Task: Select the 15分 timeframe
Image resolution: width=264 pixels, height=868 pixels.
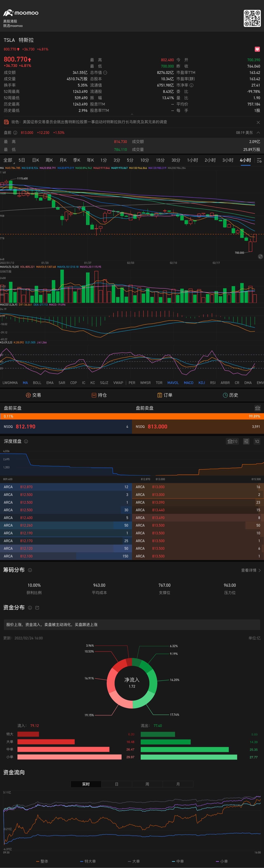Action: click(x=160, y=160)
